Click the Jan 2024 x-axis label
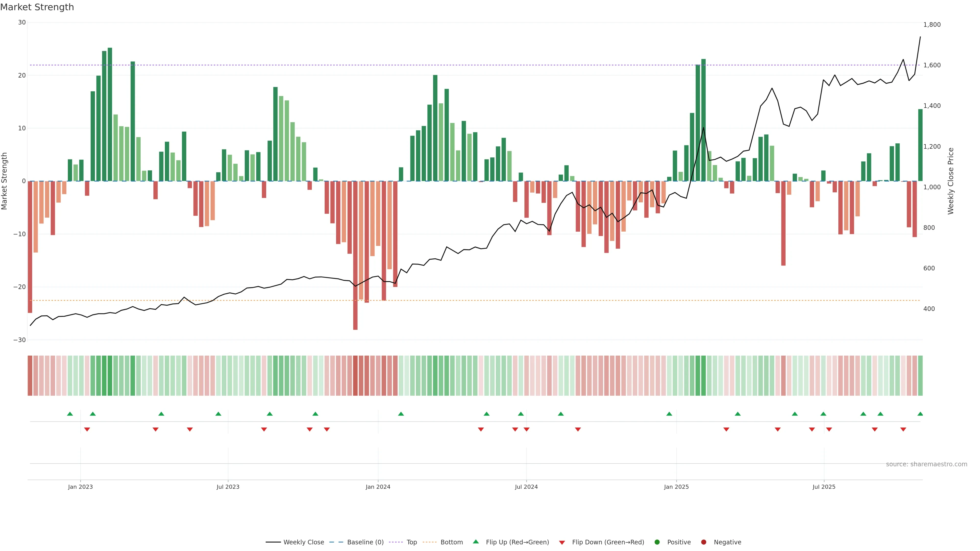980x551 pixels. click(x=378, y=487)
